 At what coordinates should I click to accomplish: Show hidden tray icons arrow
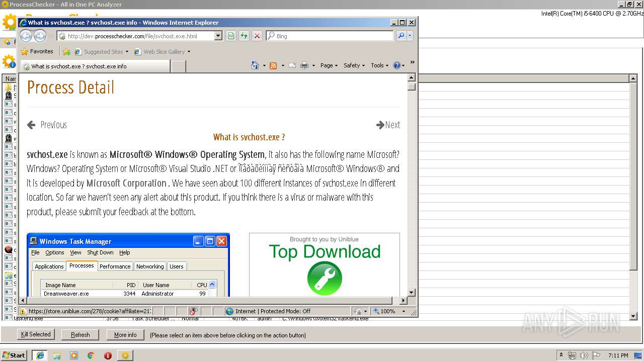[x=561, y=355]
